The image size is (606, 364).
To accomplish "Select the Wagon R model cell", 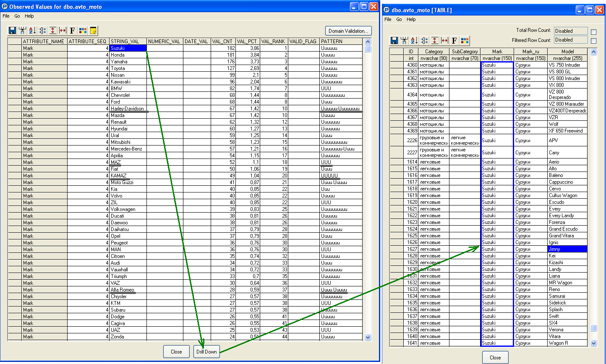I will 567,343.
